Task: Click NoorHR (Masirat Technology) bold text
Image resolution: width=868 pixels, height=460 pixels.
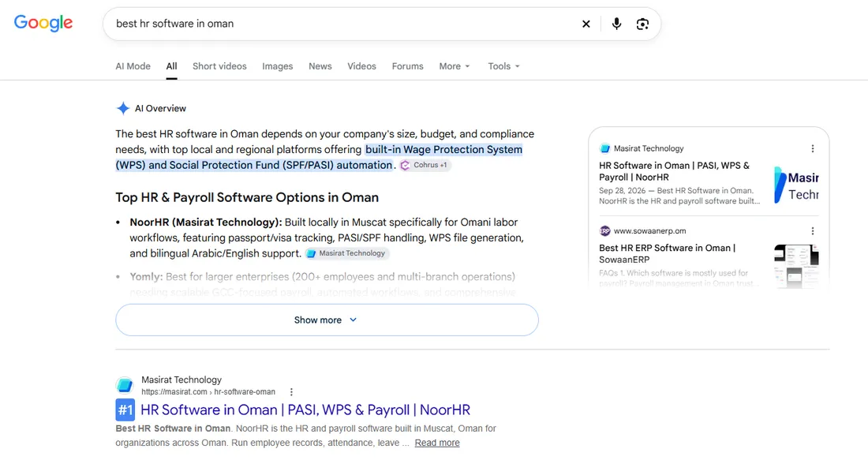Action: coord(206,222)
